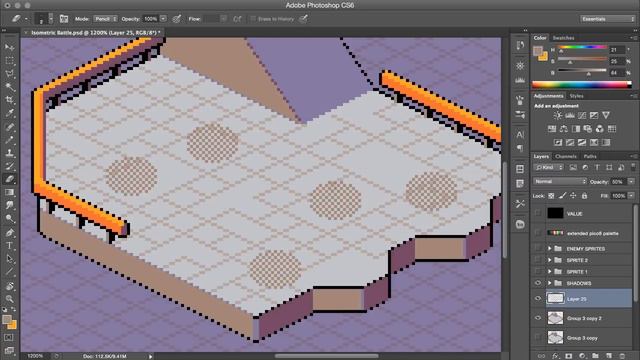Screen dimensions: 640x360
Task: Toggle Quick Mask mode icon
Action: 9,338
